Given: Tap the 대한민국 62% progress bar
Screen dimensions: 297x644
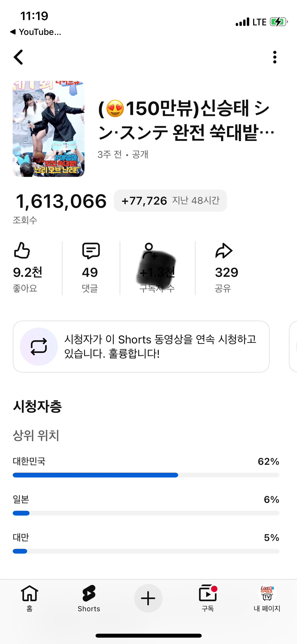Looking at the screenshot, I should point(146,475).
